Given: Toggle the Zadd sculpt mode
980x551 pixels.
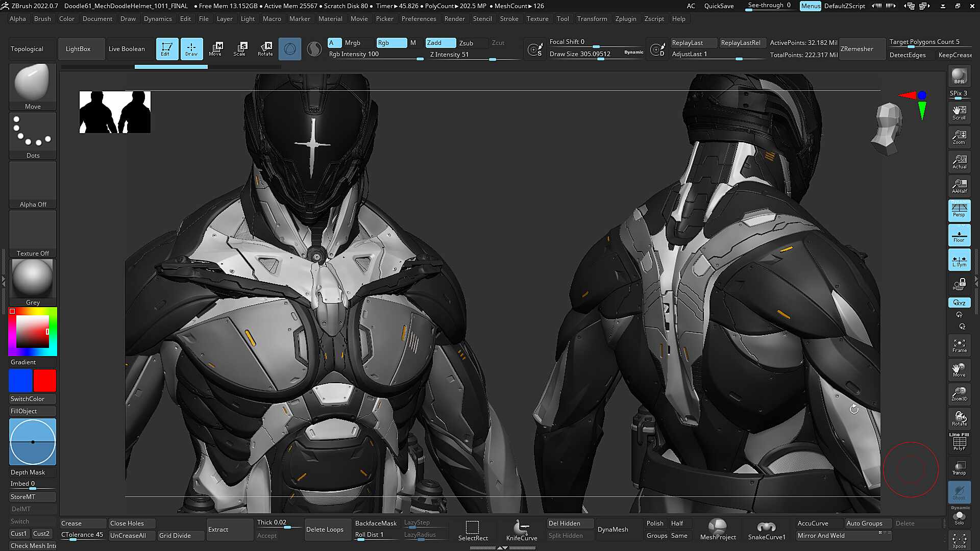Looking at the screenshot, I should click(440, 43).
